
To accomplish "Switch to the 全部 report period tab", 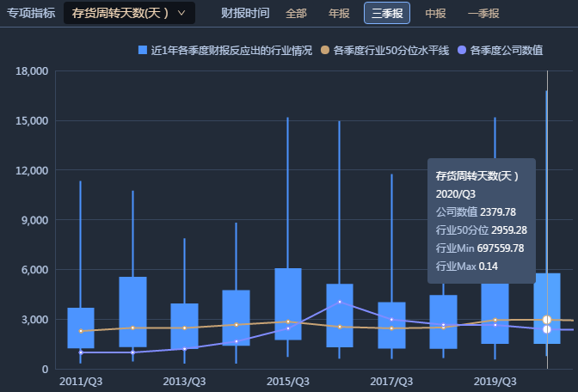I will (296, 14).
